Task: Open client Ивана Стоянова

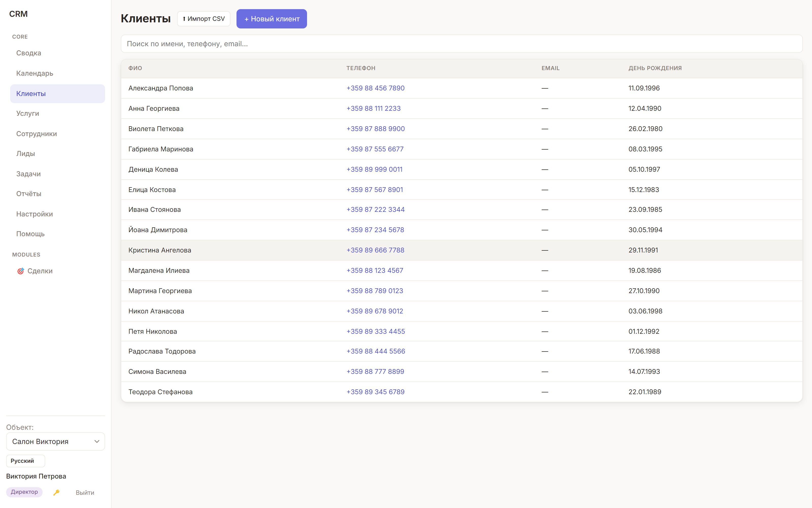Action: coord(155,209)
